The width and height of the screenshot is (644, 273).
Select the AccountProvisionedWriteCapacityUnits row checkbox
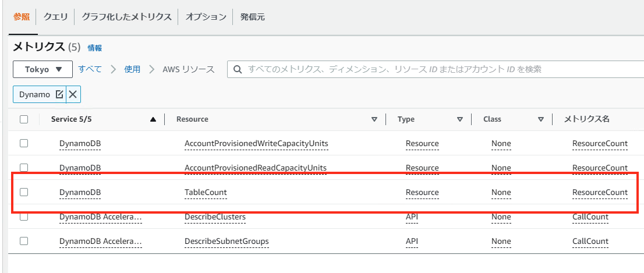click(x=24, y=143)
